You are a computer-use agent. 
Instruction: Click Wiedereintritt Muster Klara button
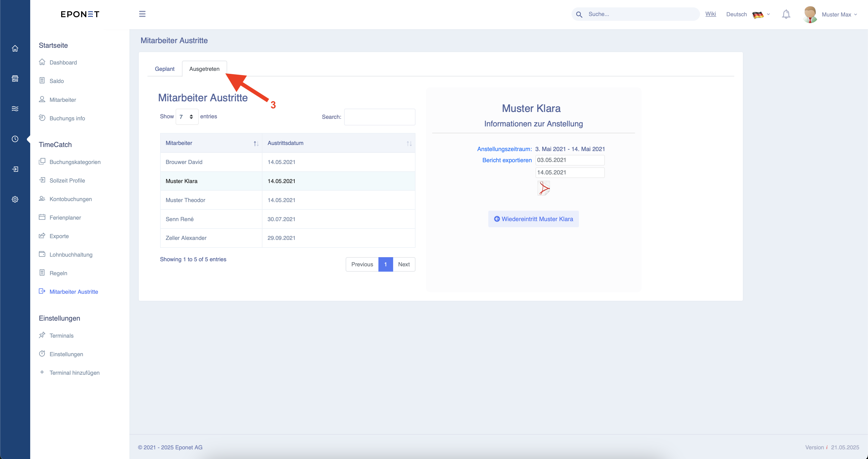tap(533, 219)
